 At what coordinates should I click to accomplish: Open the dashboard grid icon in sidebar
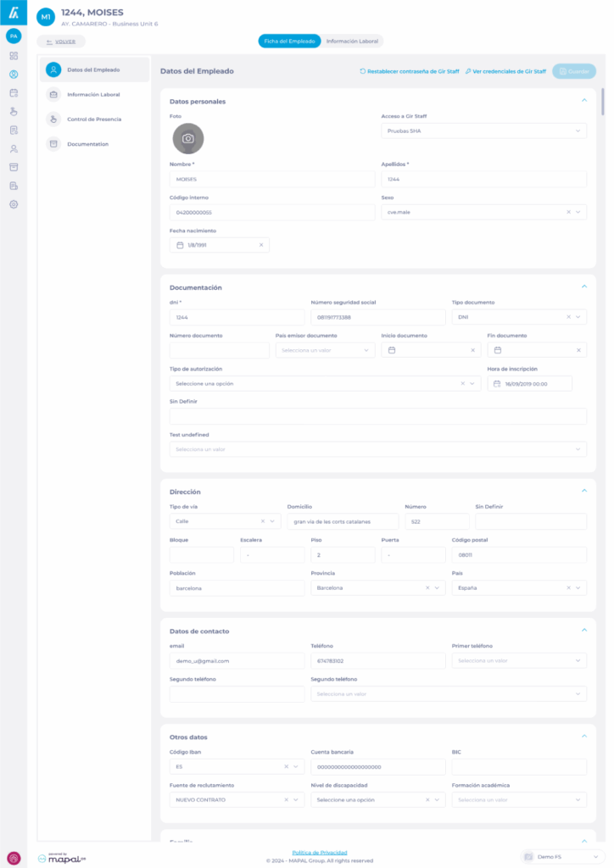(14, 56)
